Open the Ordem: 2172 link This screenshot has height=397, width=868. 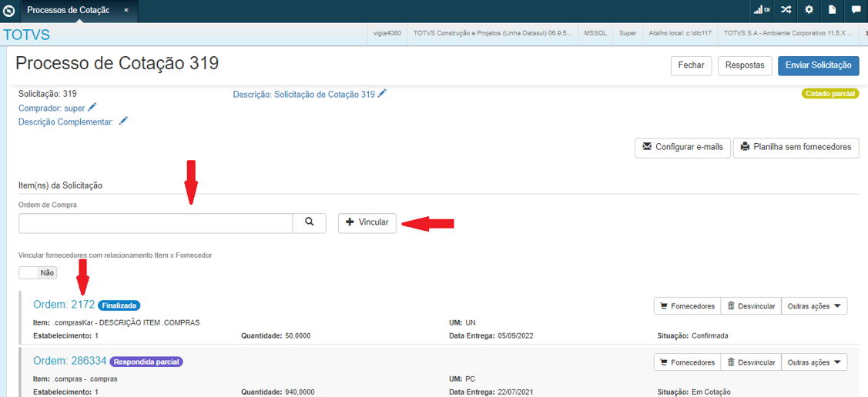[x=64, y=304]
